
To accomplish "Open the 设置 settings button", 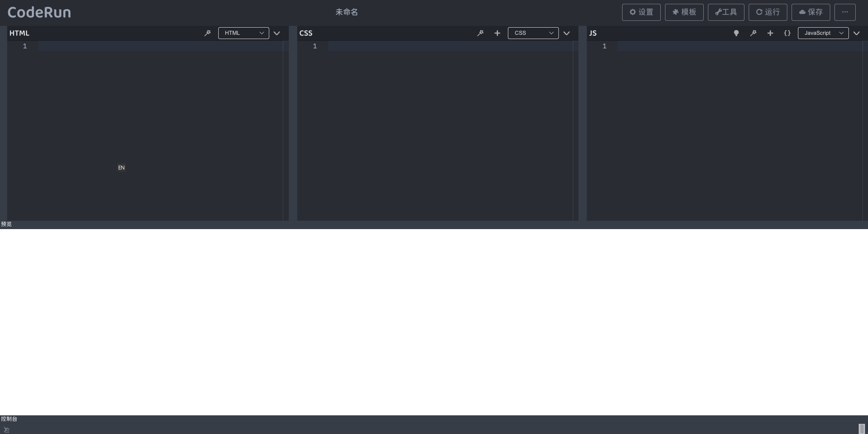I will pos(641,12).
